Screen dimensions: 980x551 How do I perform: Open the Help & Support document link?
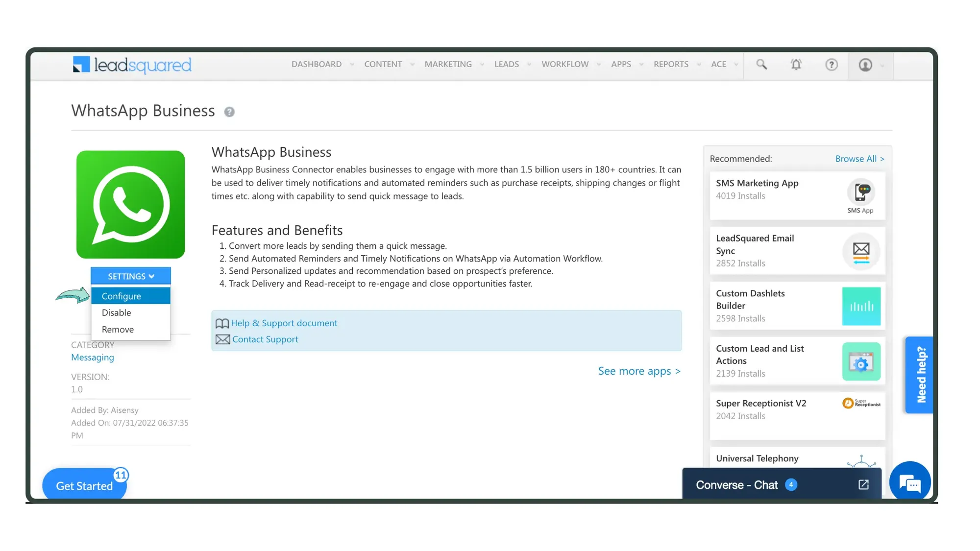coord(284,323)
